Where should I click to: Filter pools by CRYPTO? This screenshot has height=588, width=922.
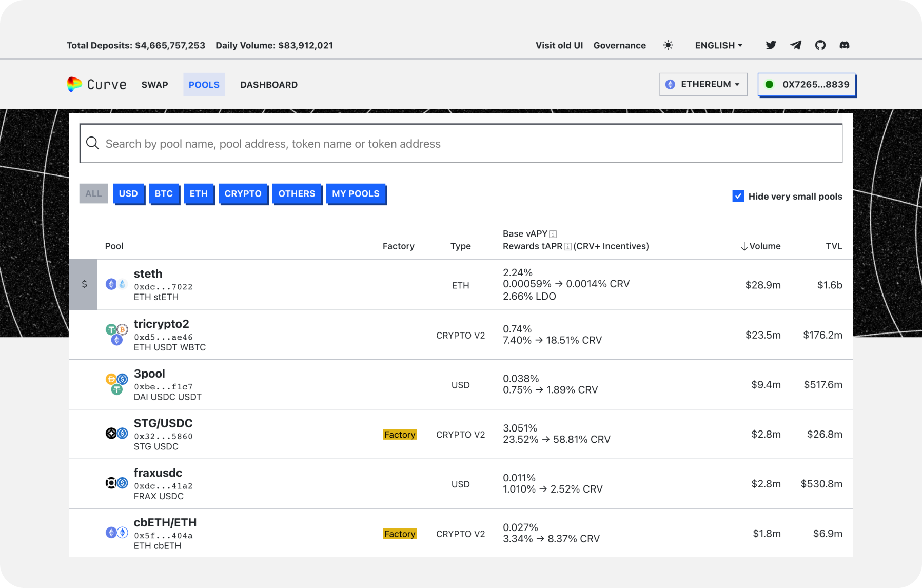coord(243,193)
